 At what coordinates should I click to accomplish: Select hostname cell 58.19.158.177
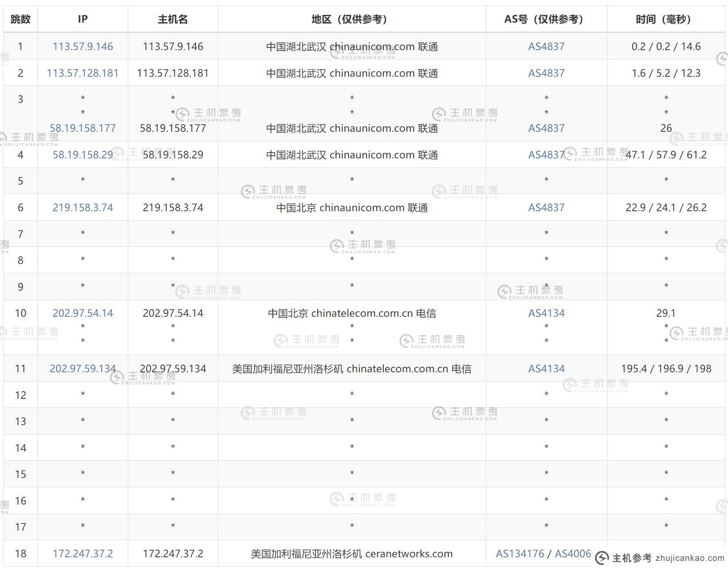173,128
